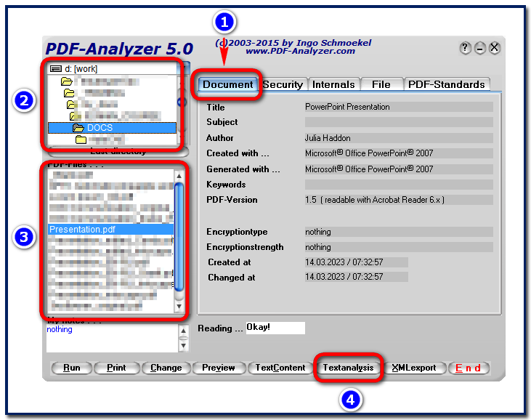531x420 pixels.
Task: Open Preview of the selected PDF
Action: click(219, 368)
